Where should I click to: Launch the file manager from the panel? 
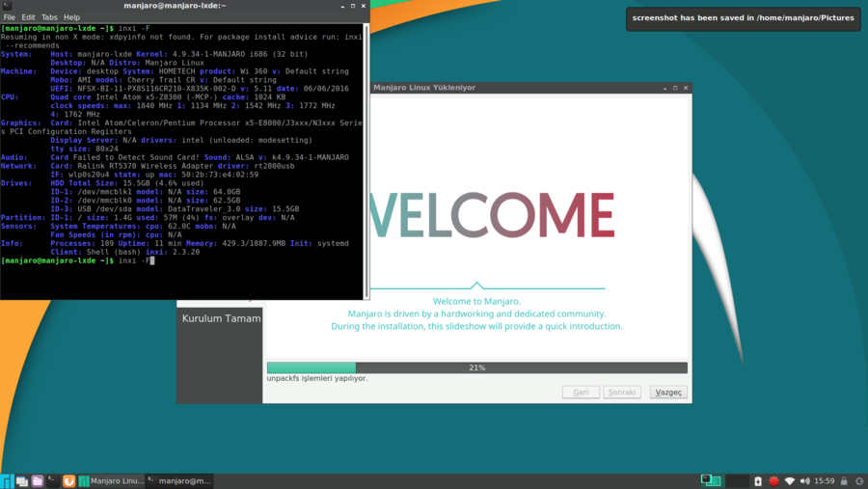click(38, 481)
